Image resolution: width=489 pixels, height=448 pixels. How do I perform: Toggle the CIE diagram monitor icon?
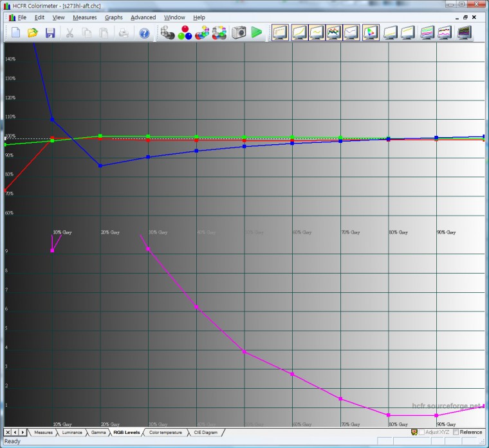(x=371, y=32)
